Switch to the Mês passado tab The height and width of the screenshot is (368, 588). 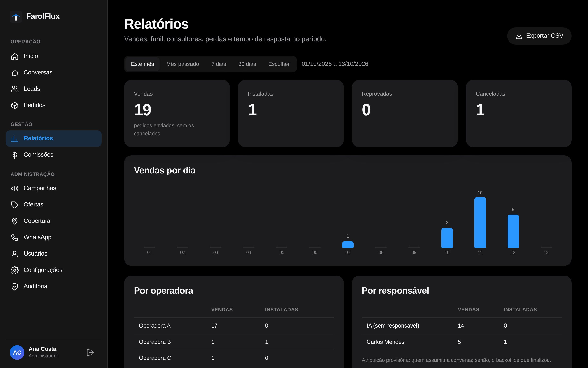click(x=183, y=64)
